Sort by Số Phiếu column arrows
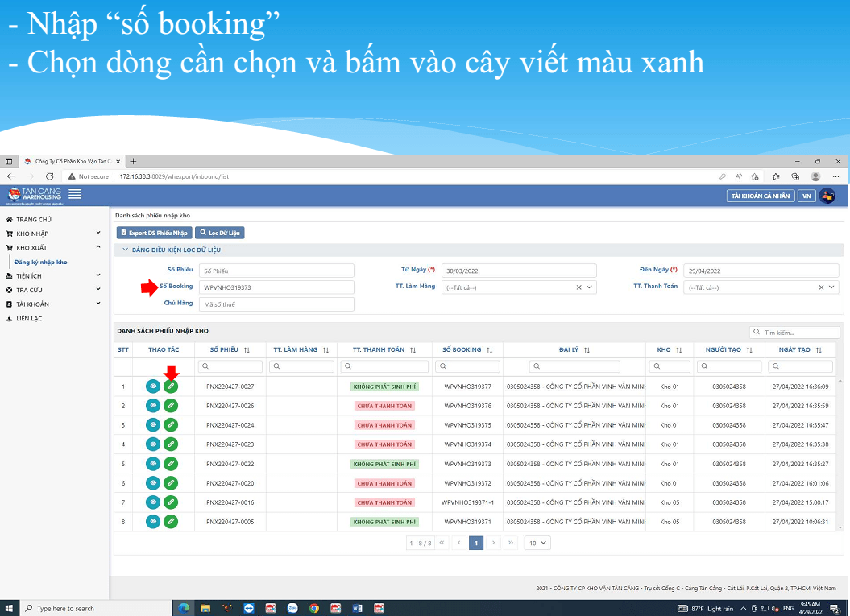 pos(247,350)
